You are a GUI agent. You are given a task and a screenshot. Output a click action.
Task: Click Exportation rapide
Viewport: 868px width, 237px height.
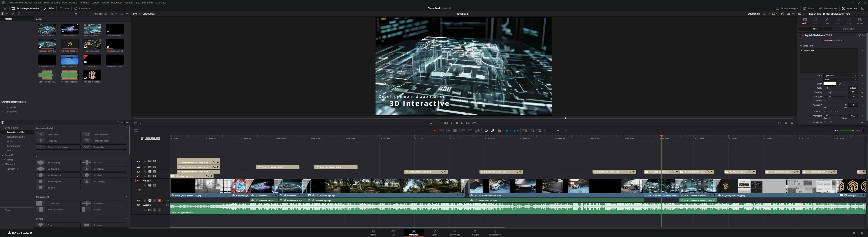pos(787,8)
